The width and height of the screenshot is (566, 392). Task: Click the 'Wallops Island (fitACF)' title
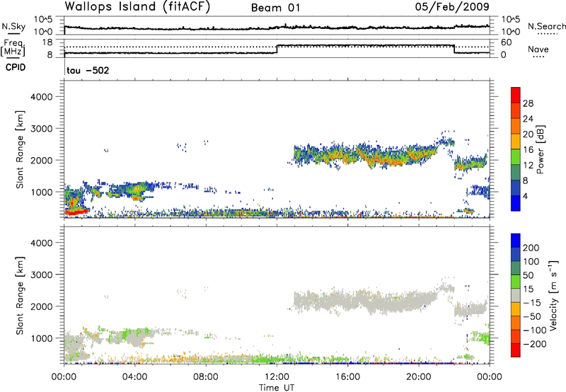(x=137, y=7)
